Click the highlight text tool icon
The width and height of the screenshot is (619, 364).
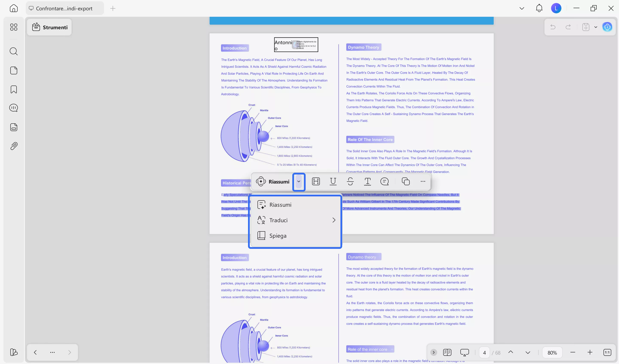coord(316,182)
